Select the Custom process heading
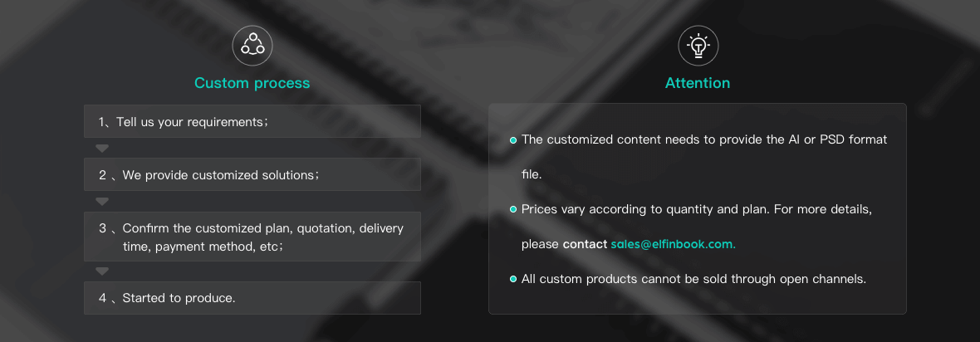The height and width of the screenshot is (342, 980). click(x=252, y=83)
